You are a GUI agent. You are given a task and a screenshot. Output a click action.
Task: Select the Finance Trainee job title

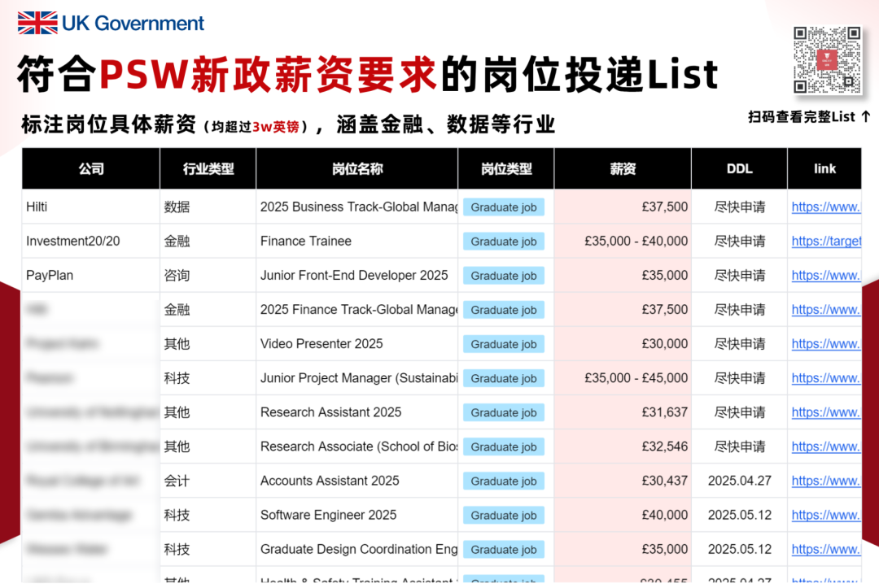point(306,241)
